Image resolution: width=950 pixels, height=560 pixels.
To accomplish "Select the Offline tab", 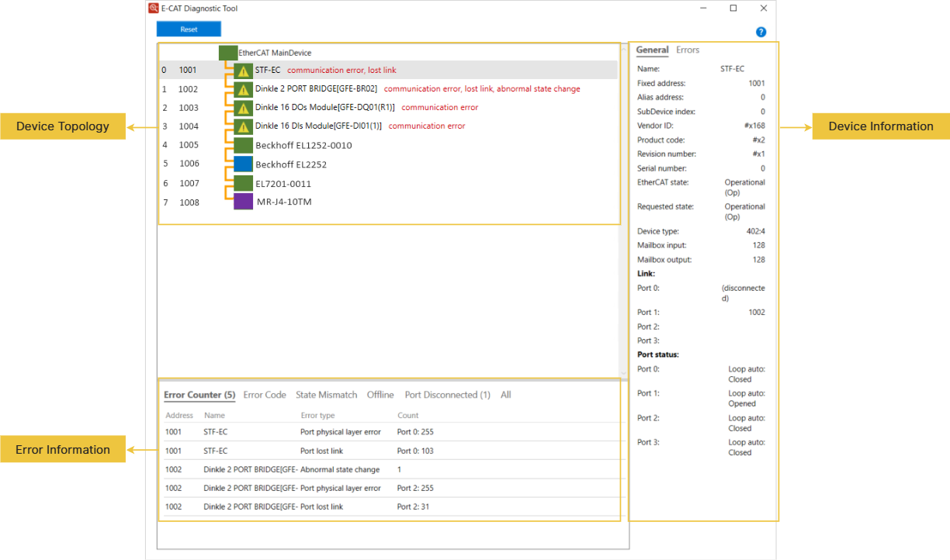I will [x=380, y=395].
